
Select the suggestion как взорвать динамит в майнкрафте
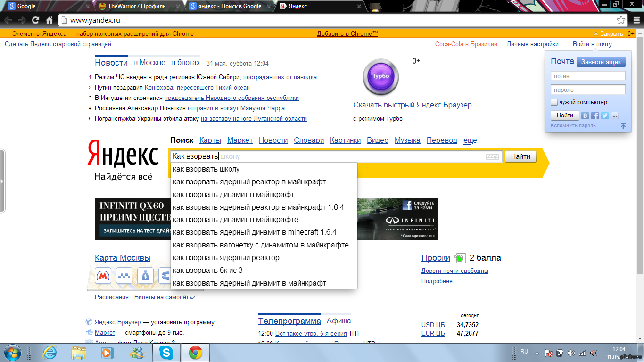(264, 220)
